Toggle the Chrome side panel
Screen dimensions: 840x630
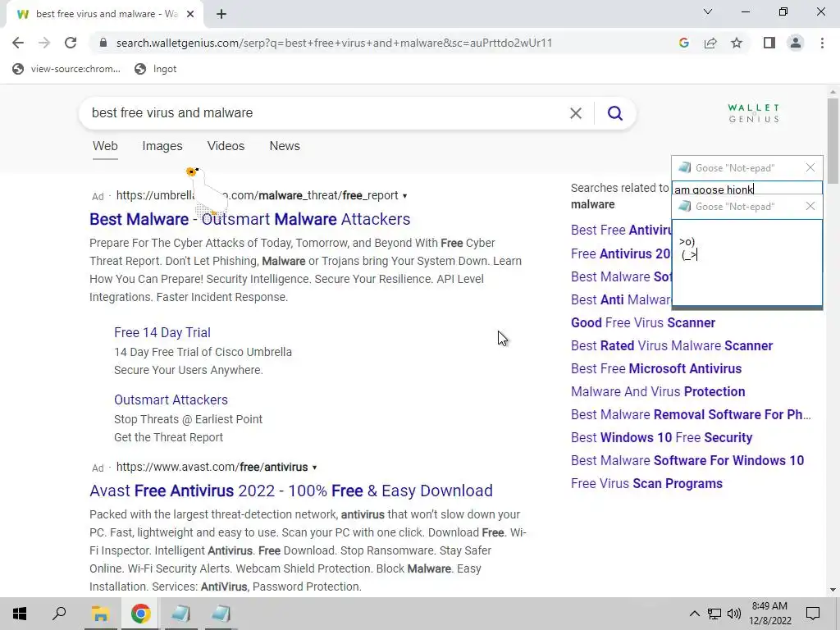pyautogui.click(x=769, y=43)
